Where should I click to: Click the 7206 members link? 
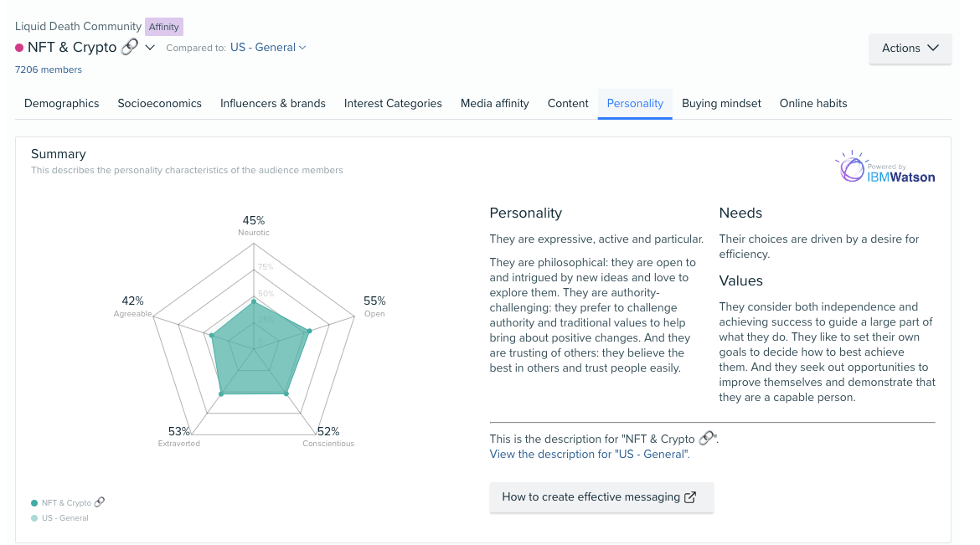click(48, 69)
